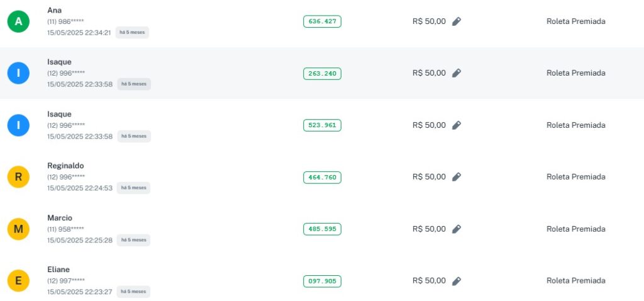Click the ticket badge 464.760
The width and height of the screenshot is (644, 301).
[322, 178]
